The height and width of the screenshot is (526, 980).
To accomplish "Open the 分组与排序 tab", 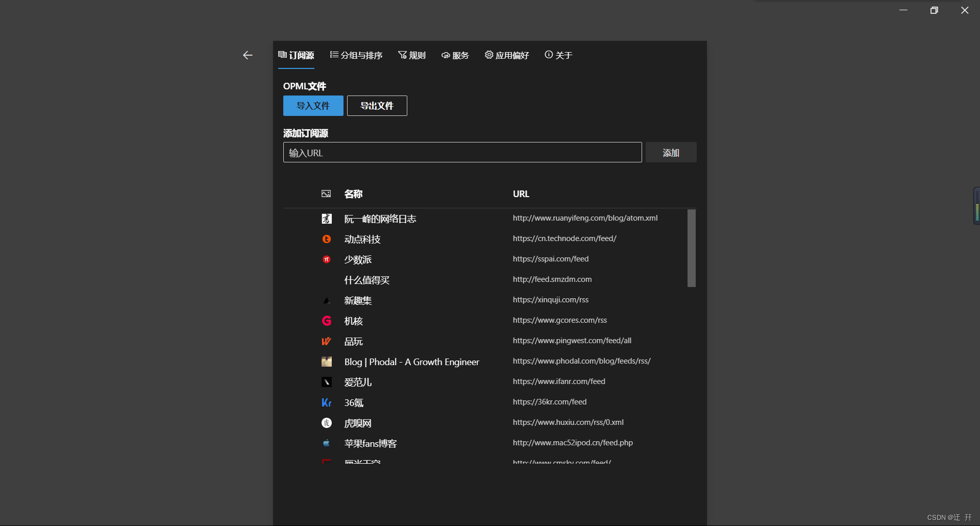I will click(x=356, y=55).
